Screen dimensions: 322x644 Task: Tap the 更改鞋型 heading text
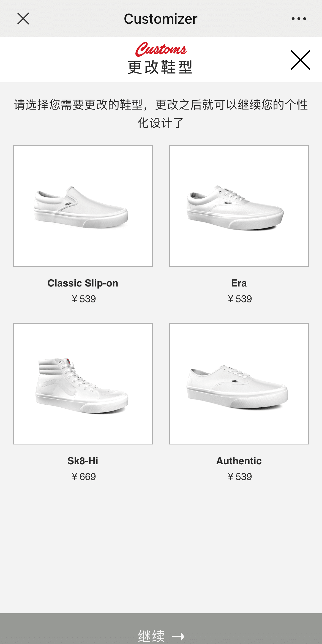pyautogui.click(x=160, y=67)
